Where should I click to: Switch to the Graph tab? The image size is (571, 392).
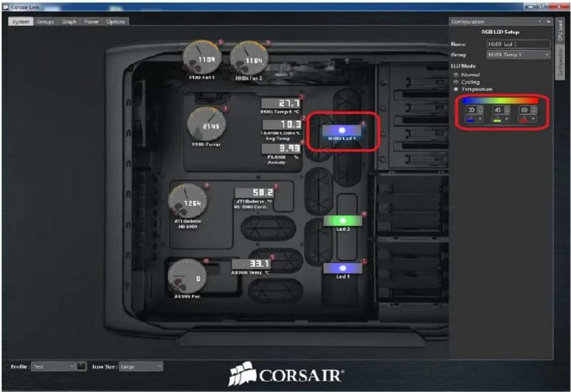tap(69, 22)
